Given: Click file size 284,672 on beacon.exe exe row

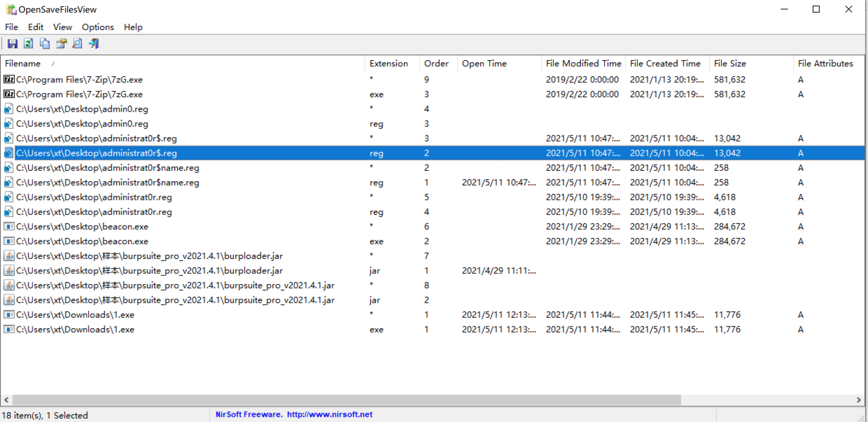Looking at the screenshot, I should (730, 241).
